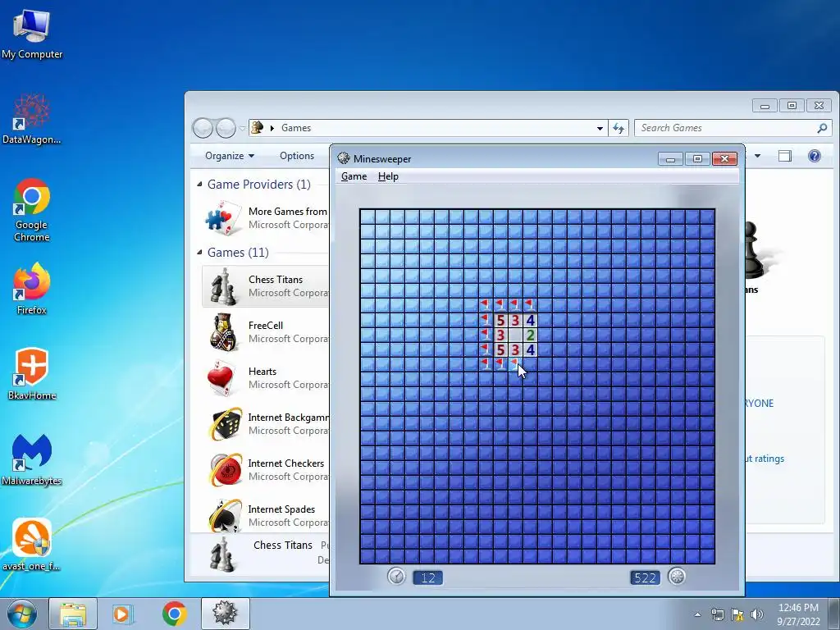840x630 pixels.
Task: Click the Internet Spades text label
Action: coord(282,509)
